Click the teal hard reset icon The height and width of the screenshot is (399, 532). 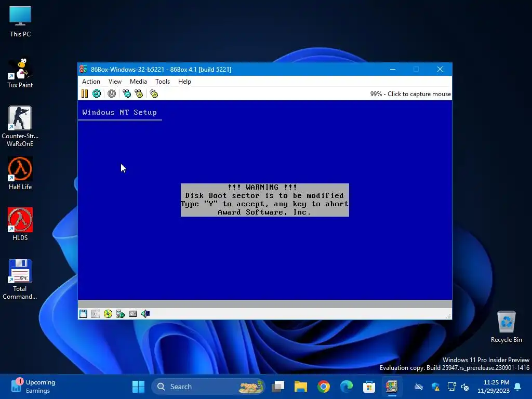click(x=97, y=94)
